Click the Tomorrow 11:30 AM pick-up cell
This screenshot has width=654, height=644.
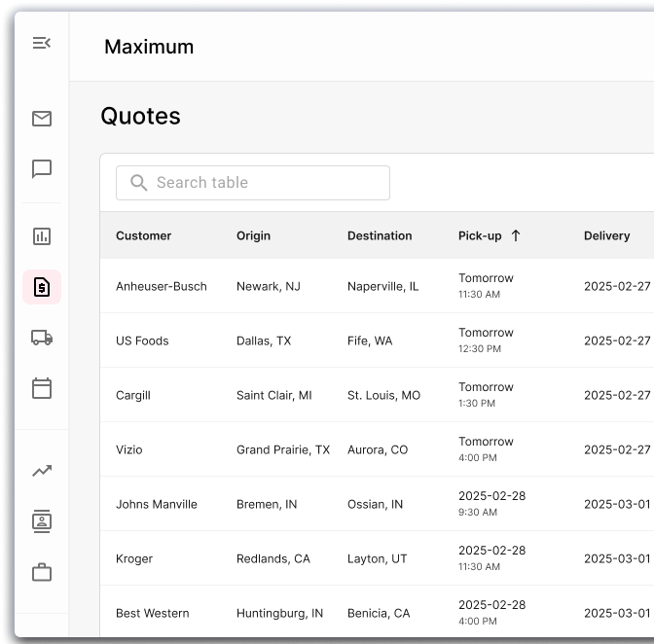coord(486,286)
